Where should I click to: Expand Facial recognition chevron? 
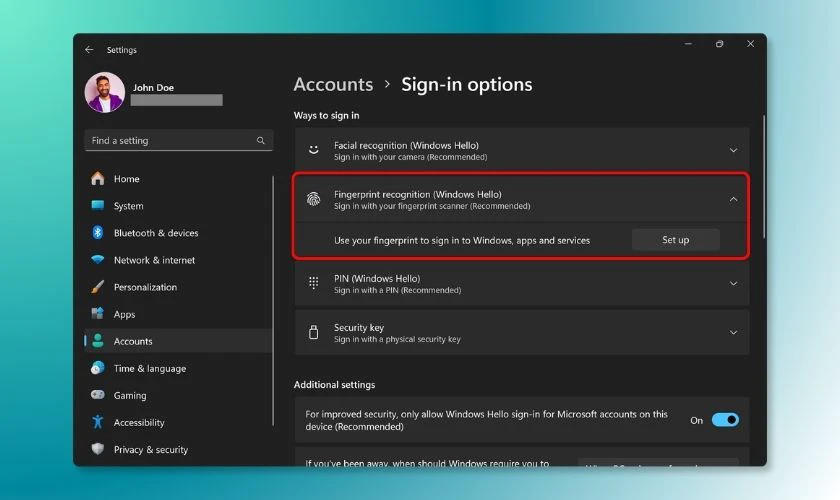[x=733, y=150]
